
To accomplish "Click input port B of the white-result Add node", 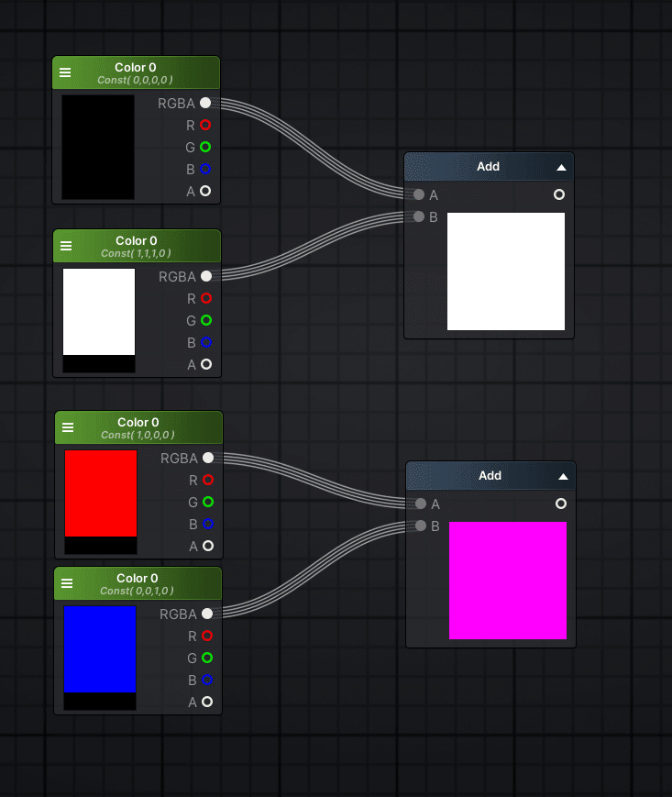I will [x=419, y=216].
